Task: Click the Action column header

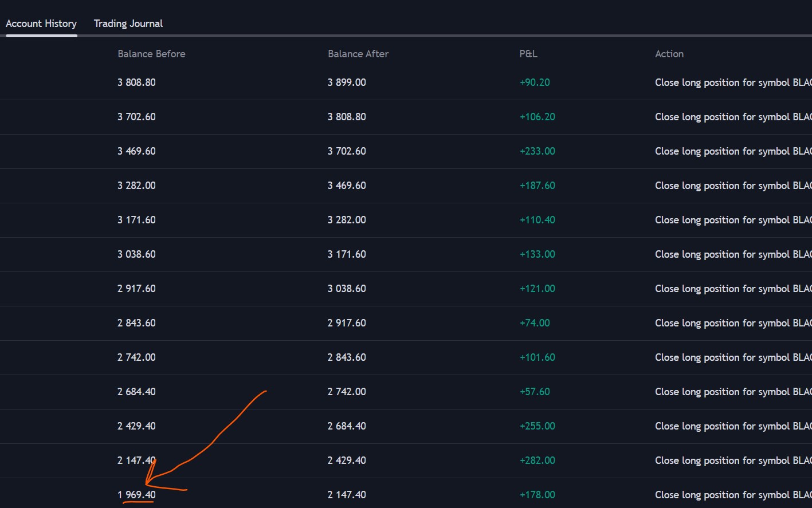Action: click(x=669, y=54)
